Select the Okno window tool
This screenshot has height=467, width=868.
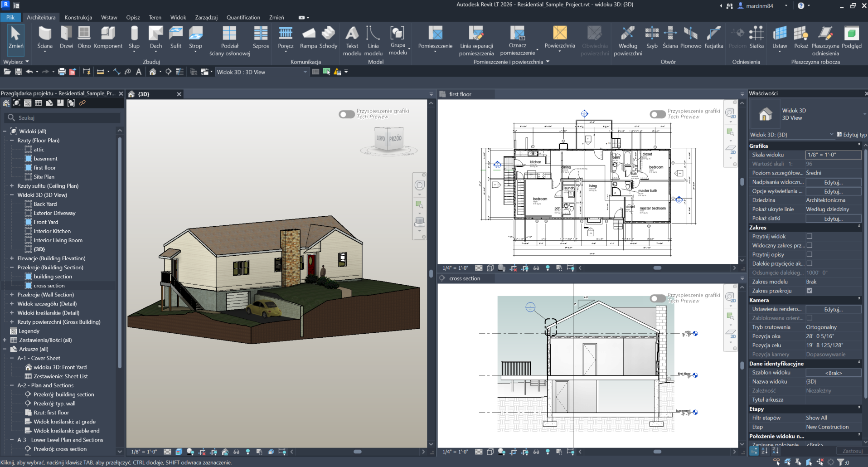point(84,37)
